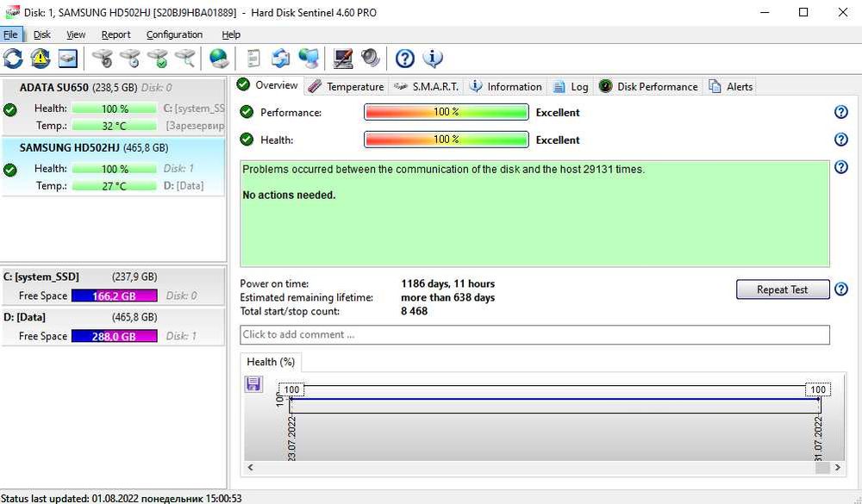862x504 pixels.
Task: Click the chart scroll right arrow
Action: click(837, 467)
